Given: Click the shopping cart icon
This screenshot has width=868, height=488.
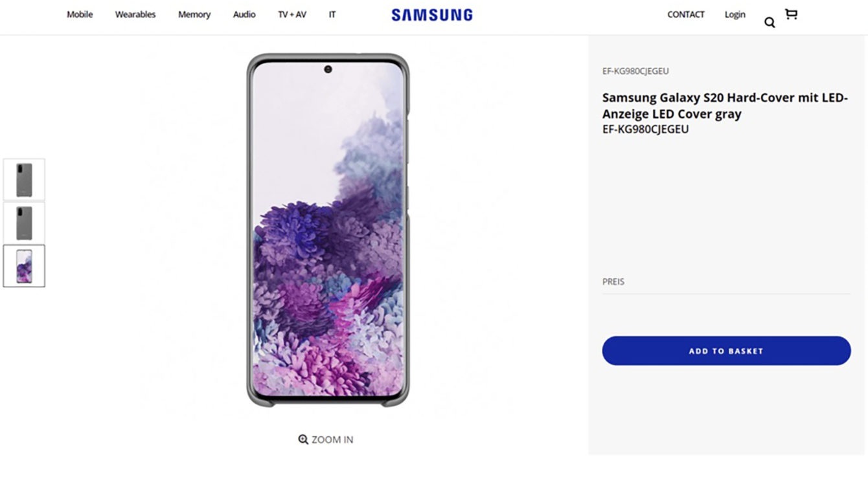Looking at the screenshot, I should [x=792, y=14].
